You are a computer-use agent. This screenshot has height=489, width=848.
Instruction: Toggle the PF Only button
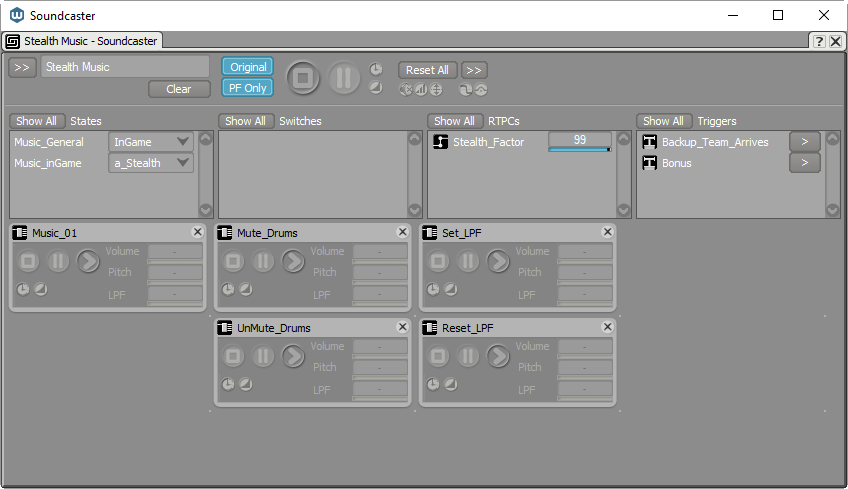[248, 88]
